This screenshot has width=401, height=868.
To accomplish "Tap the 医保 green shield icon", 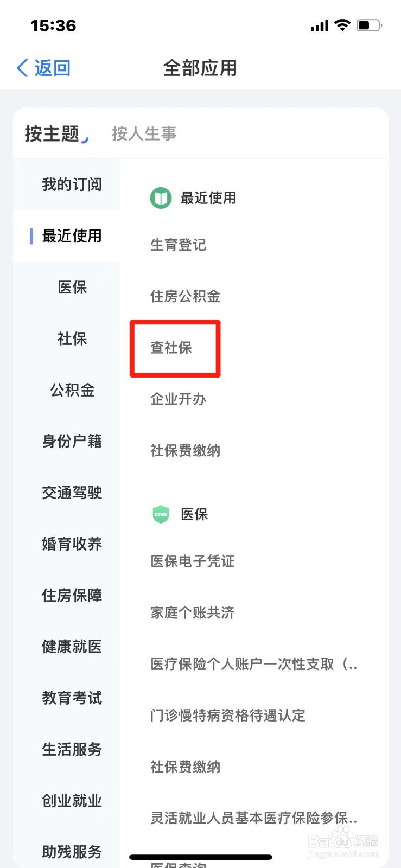I will [x=161, y=514].
